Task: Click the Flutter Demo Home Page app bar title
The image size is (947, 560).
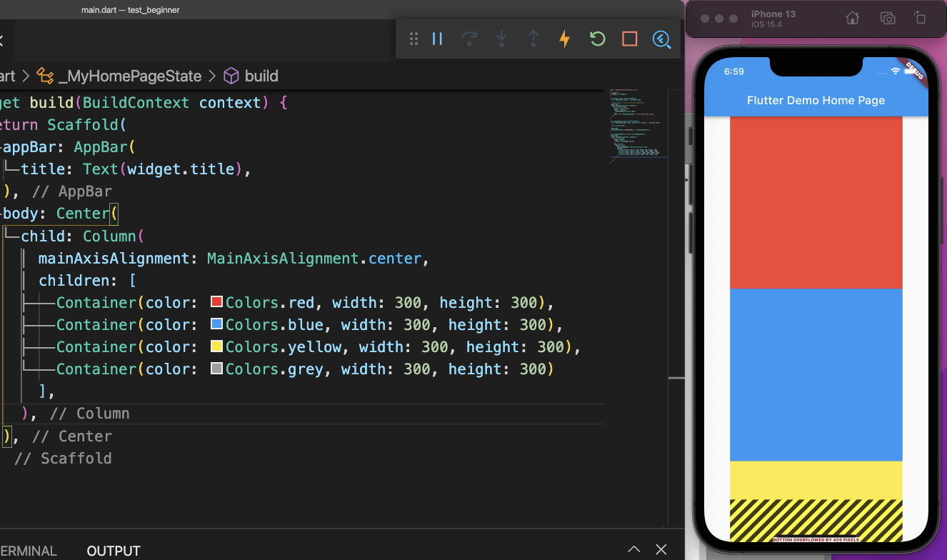Action: [816, 101]
